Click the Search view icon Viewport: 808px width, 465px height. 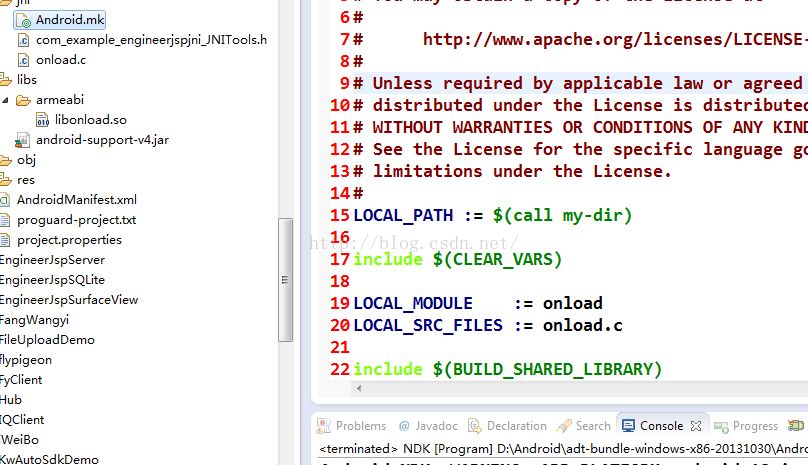point(564,426)
